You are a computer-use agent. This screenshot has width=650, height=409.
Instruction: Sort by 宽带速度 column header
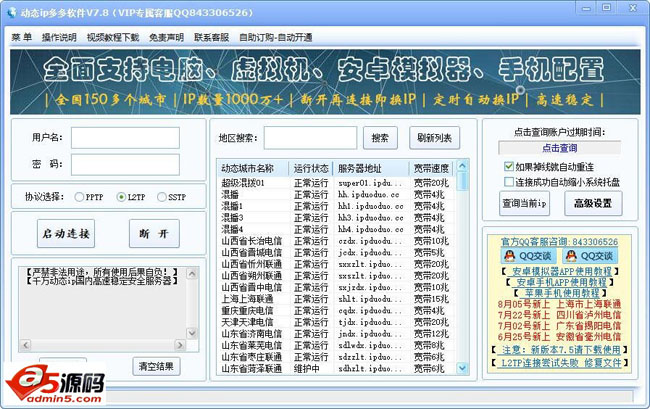pos(432,168)
